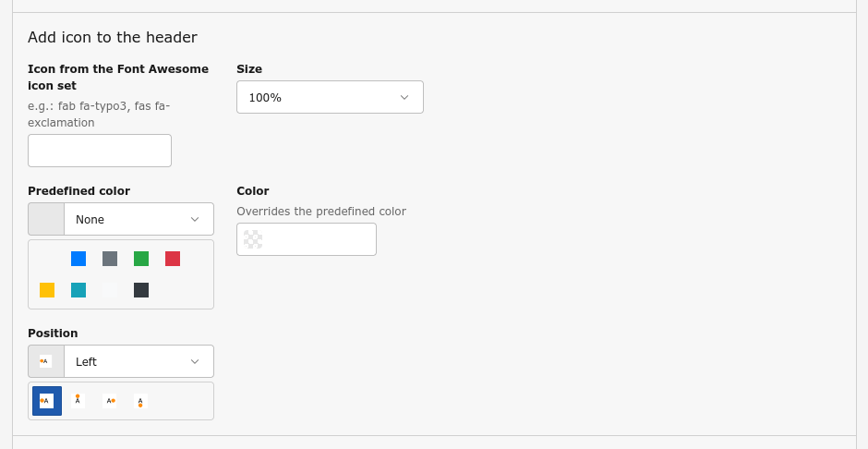Pick the gray predefined color swatch
This screenshot has height=449, width=868.
point(110,259)
